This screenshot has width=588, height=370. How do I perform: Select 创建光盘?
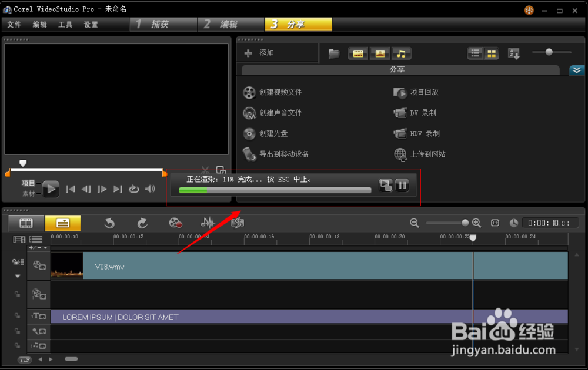click(x=266, y=133)
